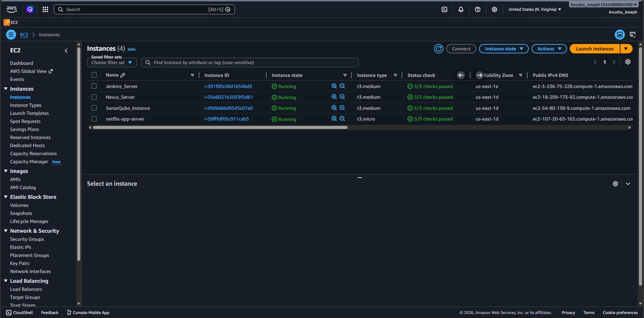Open the Amazon Q assistant icon
Viewport: 644px width, 318px height.
30,9
